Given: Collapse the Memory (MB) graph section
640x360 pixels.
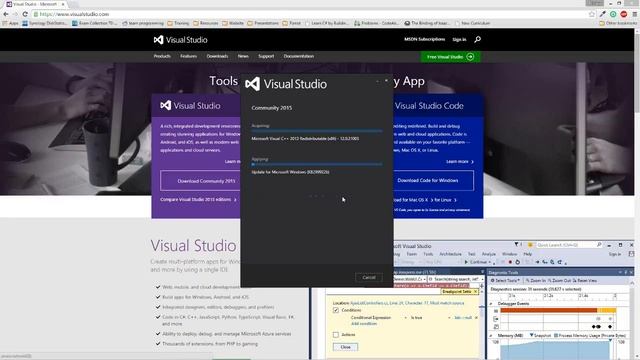Looking at the screenshot, I should (x=491, y=336).
